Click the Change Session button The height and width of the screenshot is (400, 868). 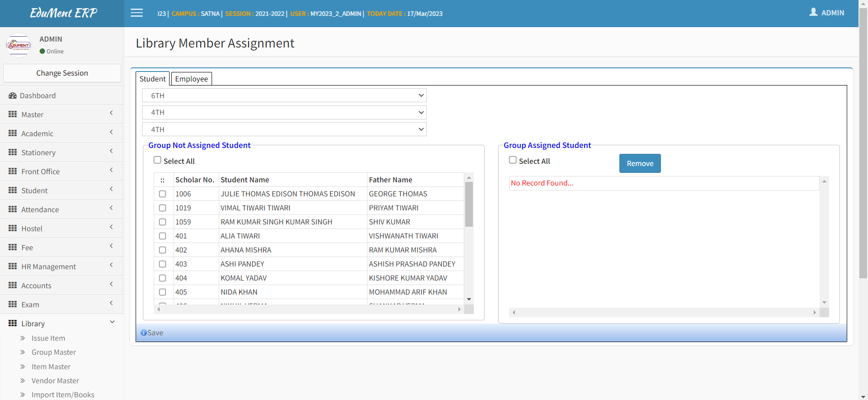pyautogui.click(x=62, y=73)
